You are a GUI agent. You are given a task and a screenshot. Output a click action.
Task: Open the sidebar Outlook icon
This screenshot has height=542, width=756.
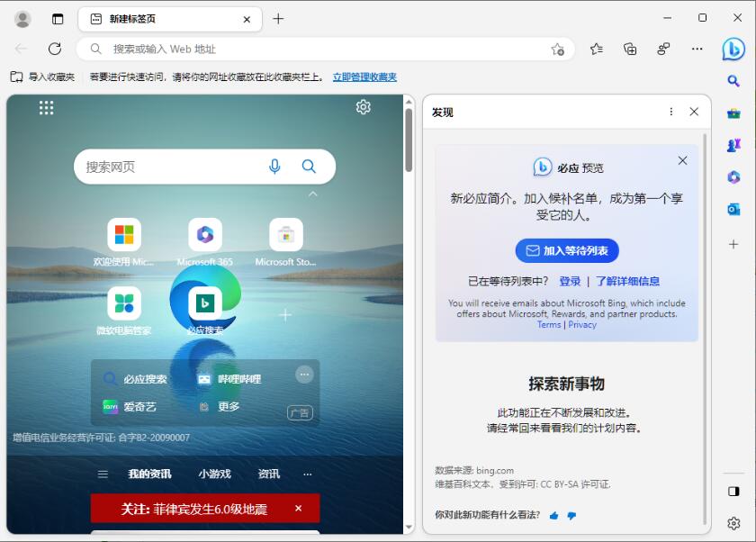(733, 209)
